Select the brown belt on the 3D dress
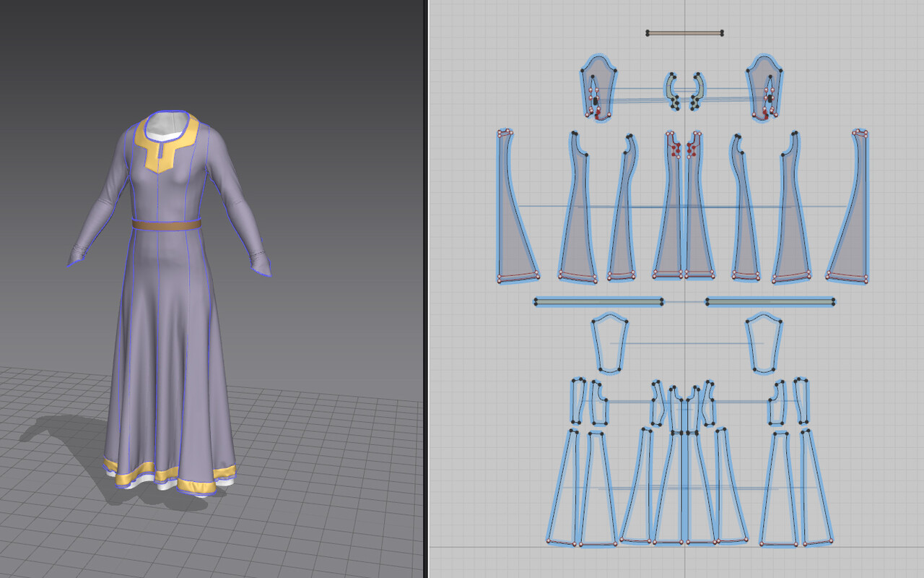This screenshot has height=578, width=924. pos(166,226)
